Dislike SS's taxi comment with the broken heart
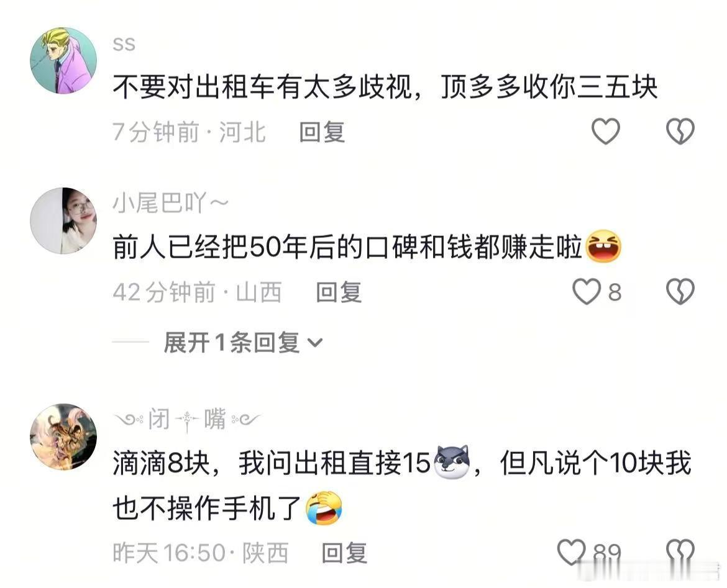Screen dimensions: 727x588 coord(680,131)
